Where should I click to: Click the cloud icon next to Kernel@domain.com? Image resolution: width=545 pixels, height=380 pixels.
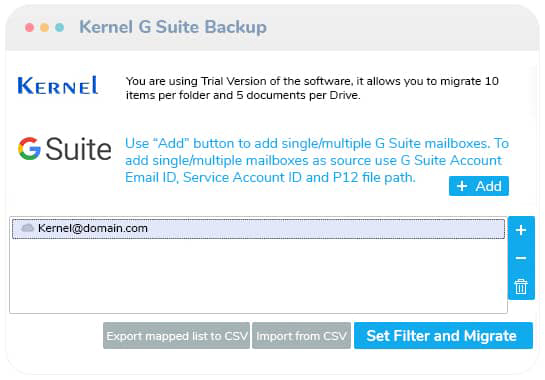(x=27, y=228)
